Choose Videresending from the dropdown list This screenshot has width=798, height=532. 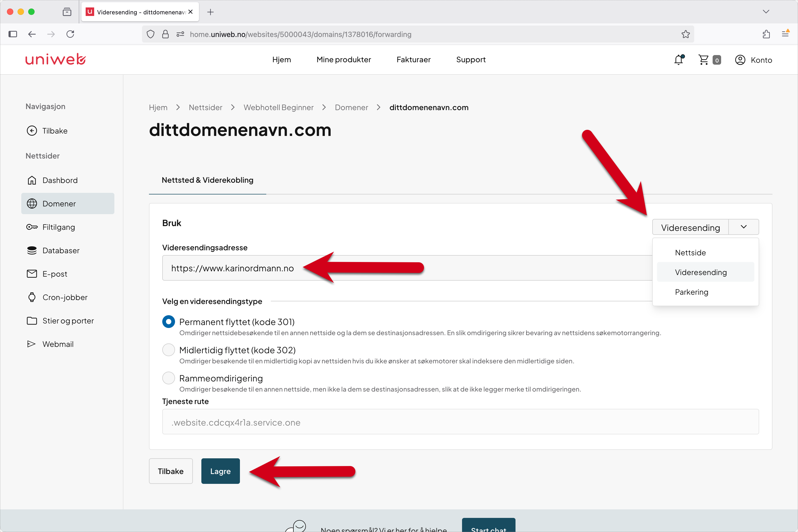pyautogui.click(x=705, y=272)
